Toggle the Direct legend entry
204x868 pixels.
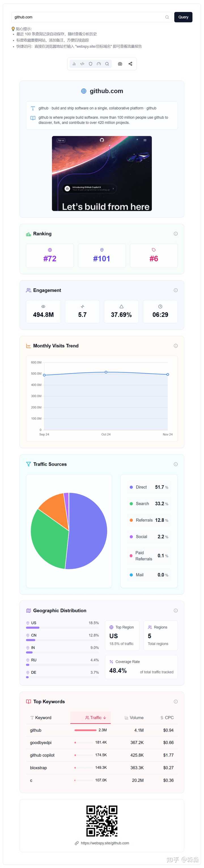pos(149,487)
